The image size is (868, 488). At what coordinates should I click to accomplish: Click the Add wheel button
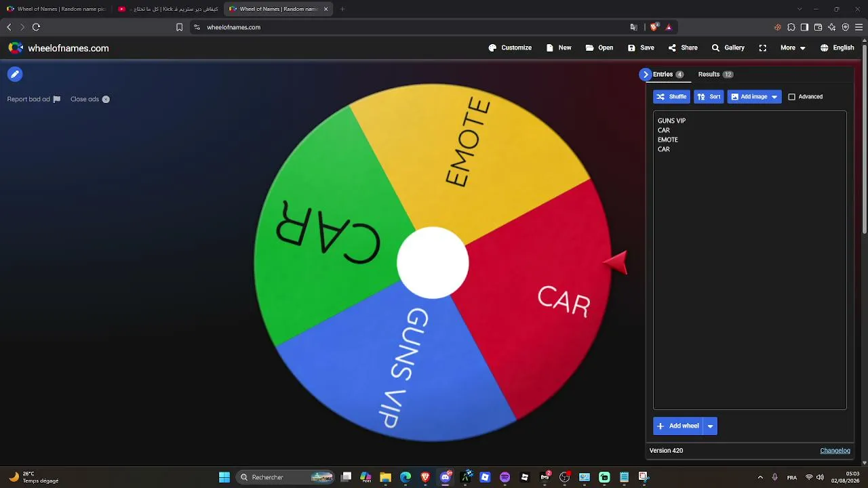point(677,426)
